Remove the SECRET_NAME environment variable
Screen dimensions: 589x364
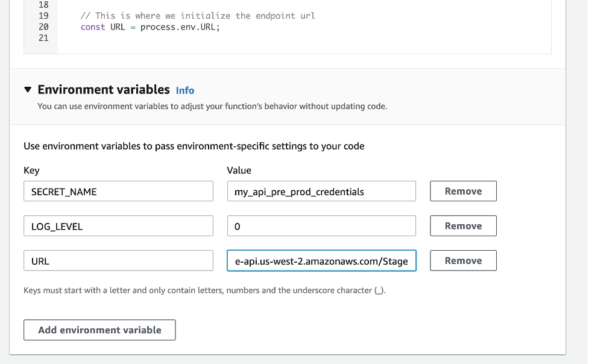[x=462, y=190]
